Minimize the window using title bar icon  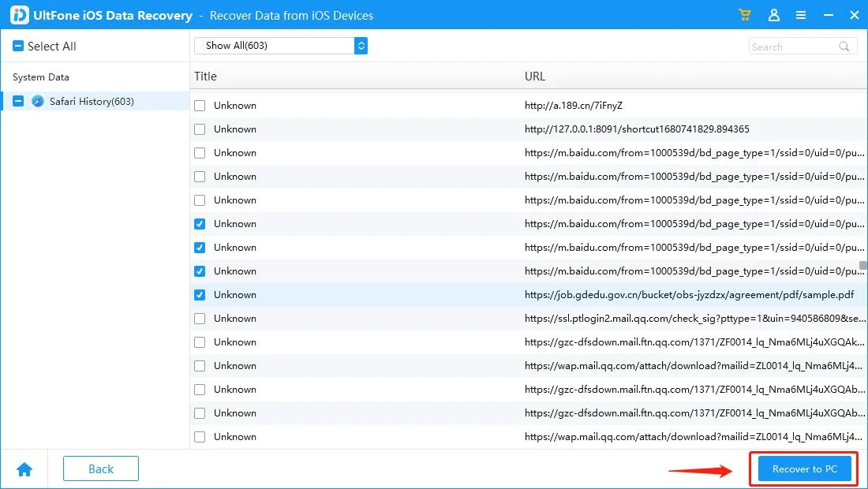(827, 15)
